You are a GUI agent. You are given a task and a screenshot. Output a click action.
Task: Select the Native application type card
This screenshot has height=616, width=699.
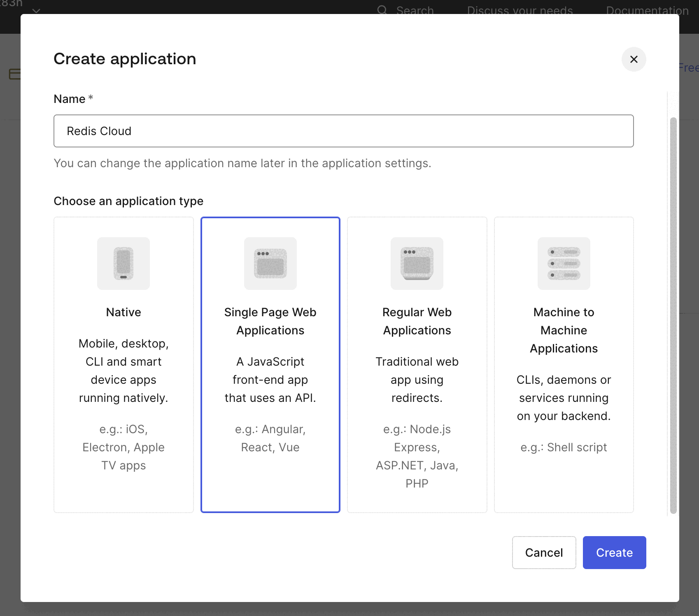click(x=123, y=490)
